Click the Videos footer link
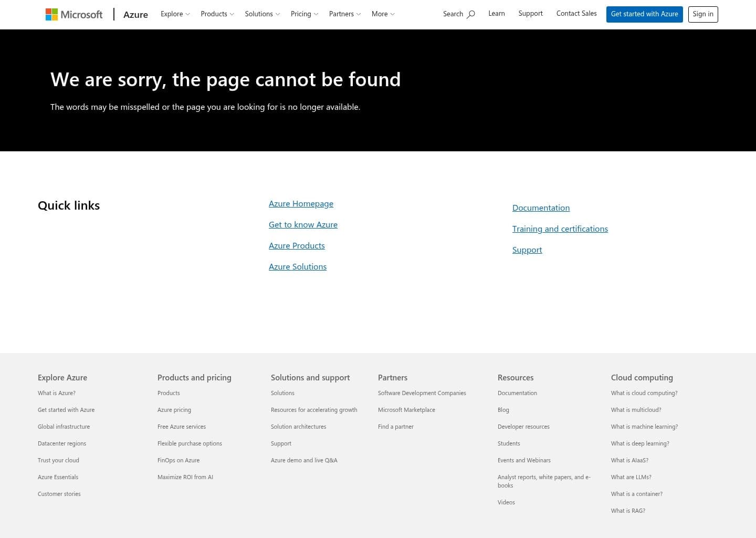Viewport: 756px width, 538px height. click(506, 502)
